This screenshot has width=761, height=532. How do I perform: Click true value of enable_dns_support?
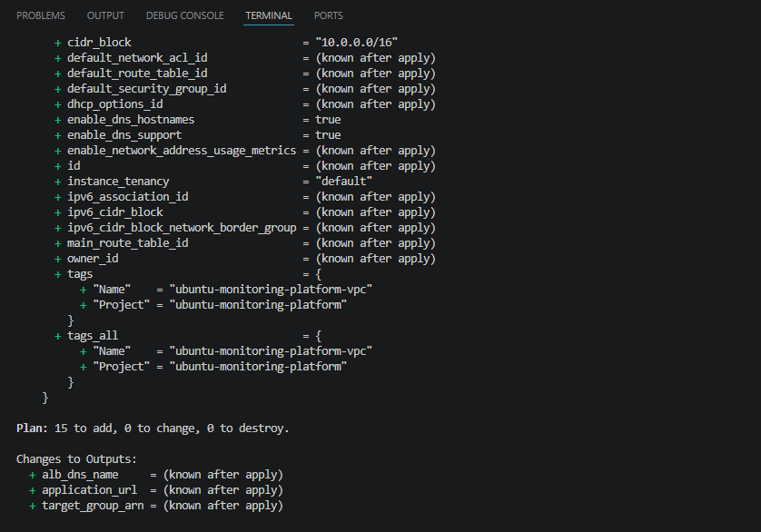point(328,135)
